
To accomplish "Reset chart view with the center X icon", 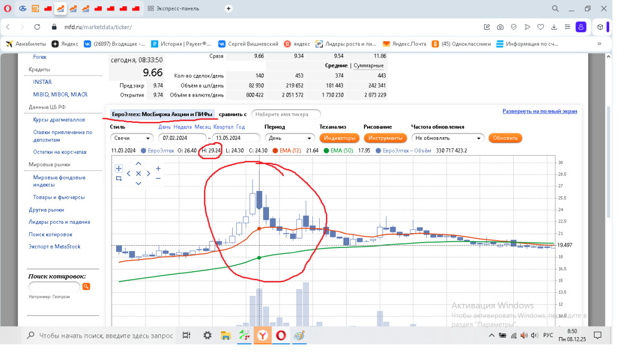I will pos(138,173).
